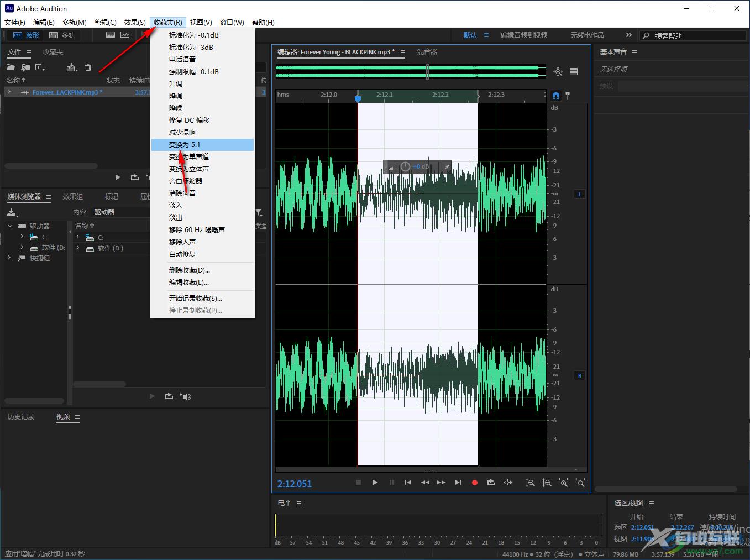The width and height of the screenshot is (750, 560).
Task: Start playback in the editor transport
Action: click(x=375, y=483)
